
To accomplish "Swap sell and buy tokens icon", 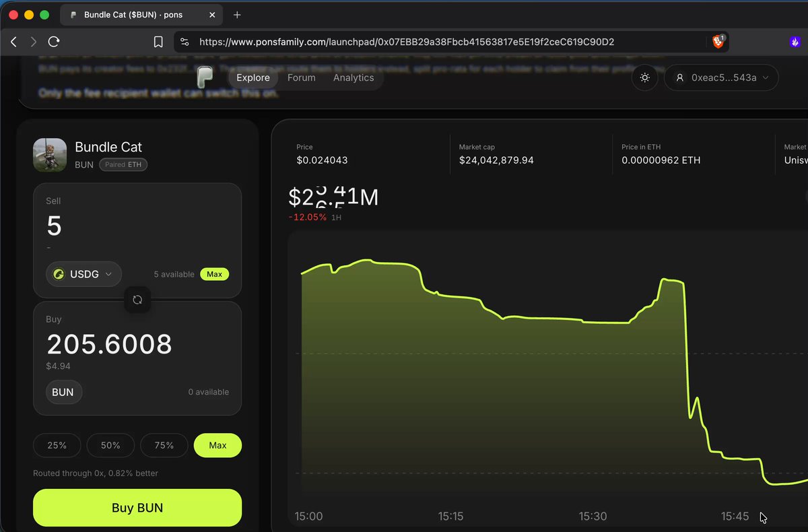I will [137, 300].
